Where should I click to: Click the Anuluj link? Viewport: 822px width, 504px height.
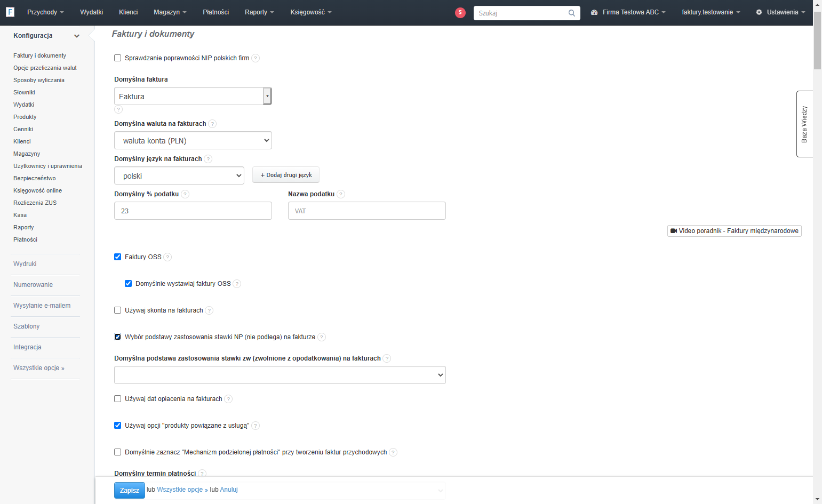coord(229,490)
